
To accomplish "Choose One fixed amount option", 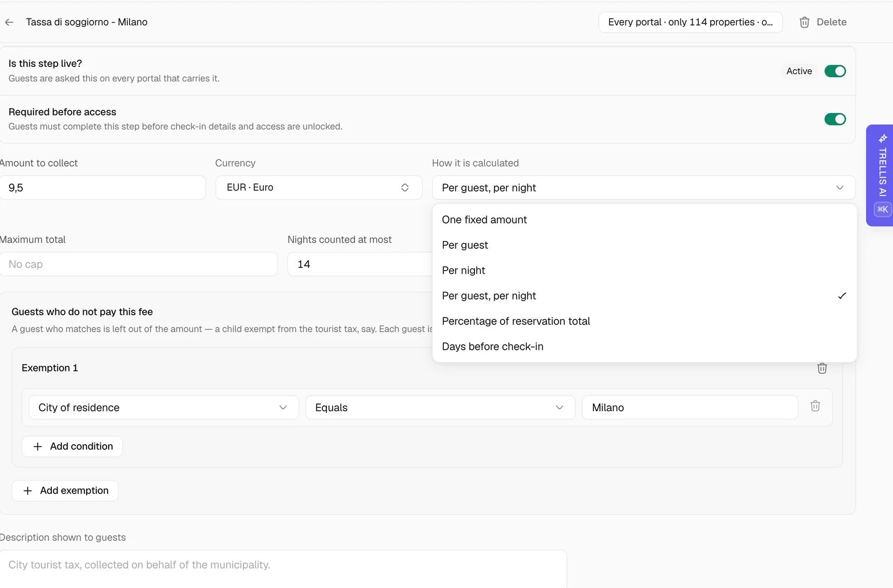I will (x=644, y=220).
